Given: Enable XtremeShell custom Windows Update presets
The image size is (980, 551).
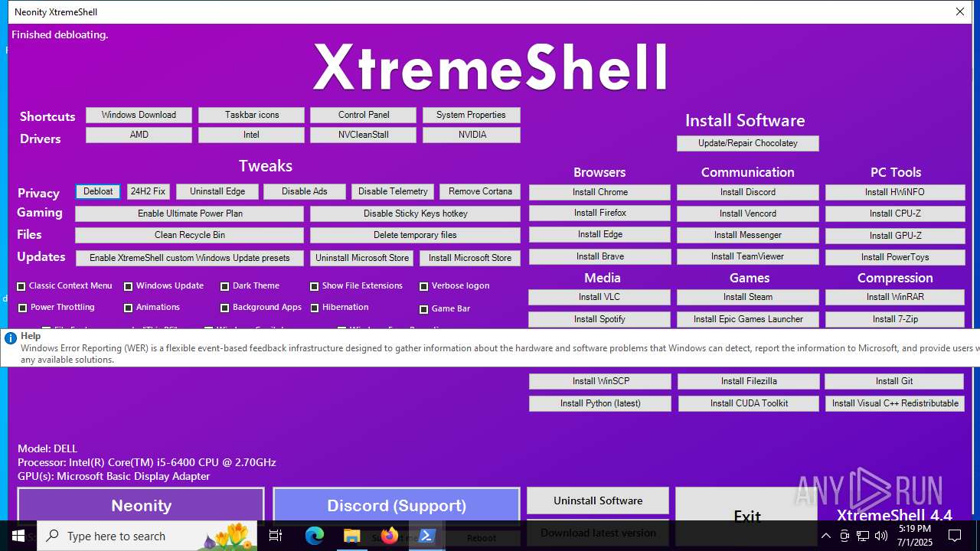Looking at the screenshot, I should click(x=190, y=258).
